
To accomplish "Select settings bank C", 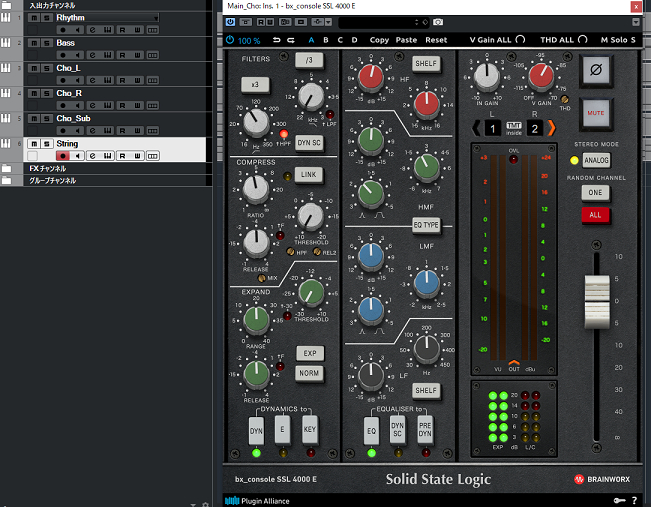I will (340, 40).
